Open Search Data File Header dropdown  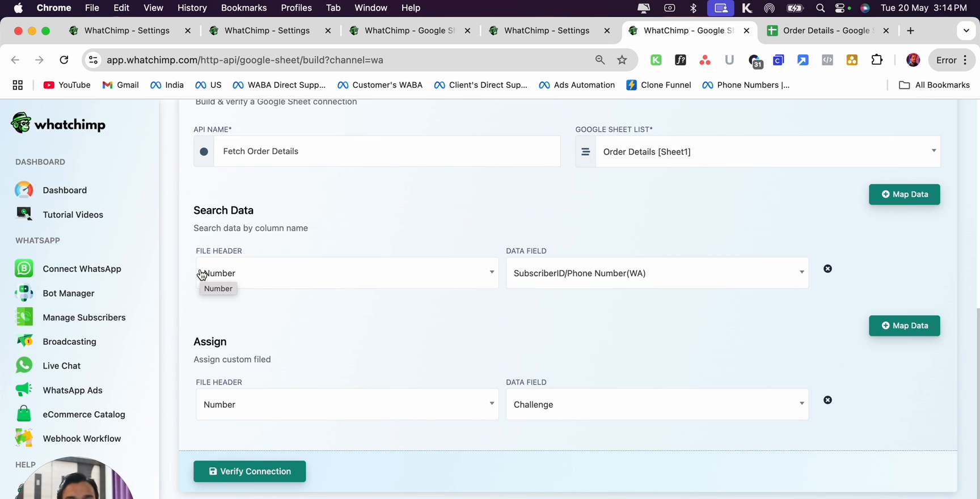pyautogui.click(x=347, y=273)
